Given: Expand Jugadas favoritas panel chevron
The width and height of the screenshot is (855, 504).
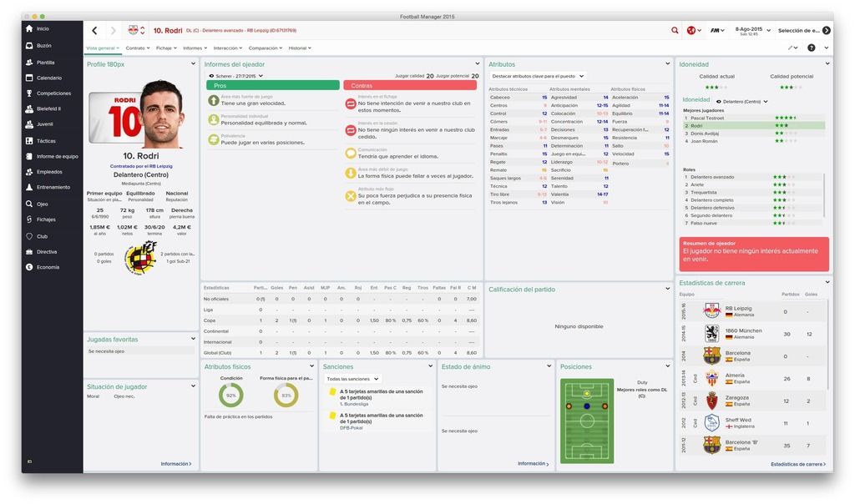Looking at the screenshot, I should (193, 339).
